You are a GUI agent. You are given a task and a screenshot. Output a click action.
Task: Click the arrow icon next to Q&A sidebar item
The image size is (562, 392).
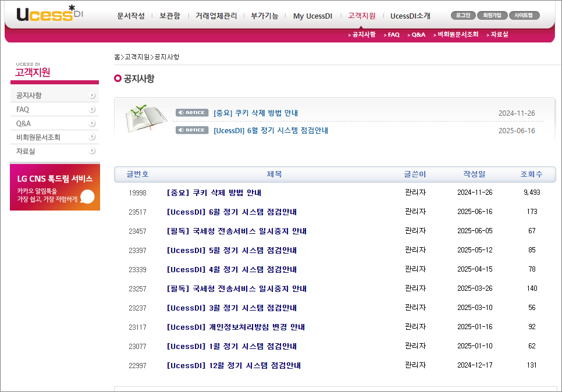pyautogui.click(x=92, y=123)
